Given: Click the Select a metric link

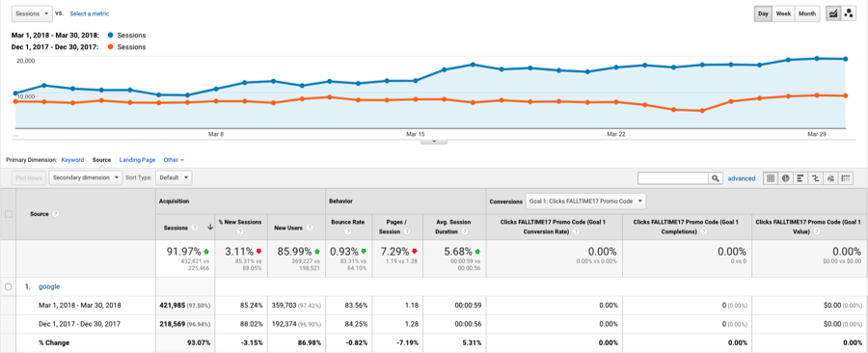Looking at the screenshot, I should click(x=89, y=14).
